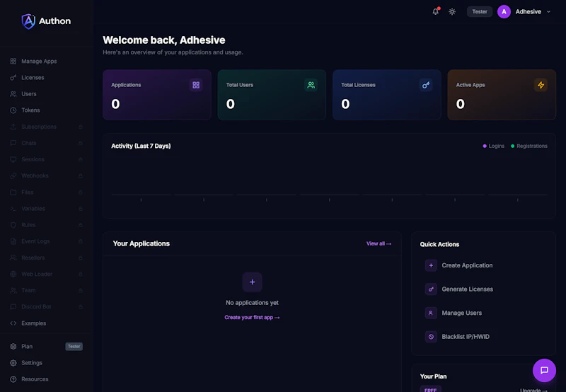Viewport: 566px width, 392px height.
Task: Open Examples in sidebar
Action: 46,323
